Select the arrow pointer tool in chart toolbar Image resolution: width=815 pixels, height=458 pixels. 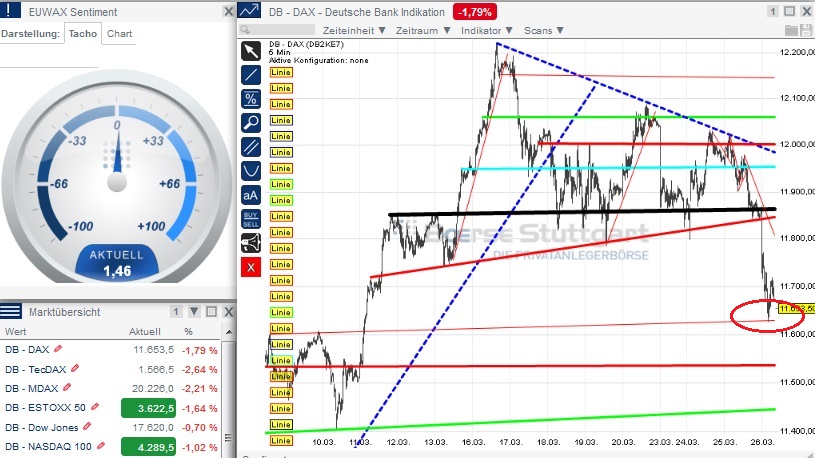(x=251, y=51)
